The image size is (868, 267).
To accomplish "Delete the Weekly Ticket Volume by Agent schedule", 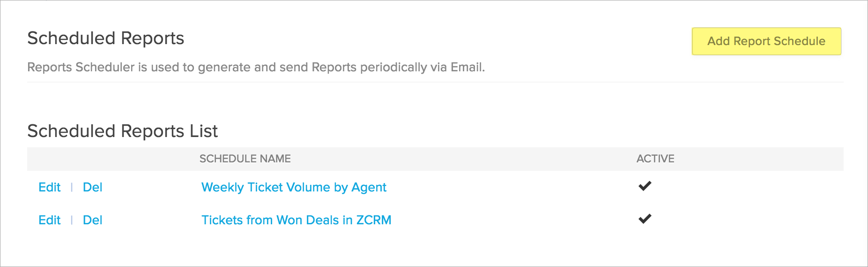I will 92,187.
